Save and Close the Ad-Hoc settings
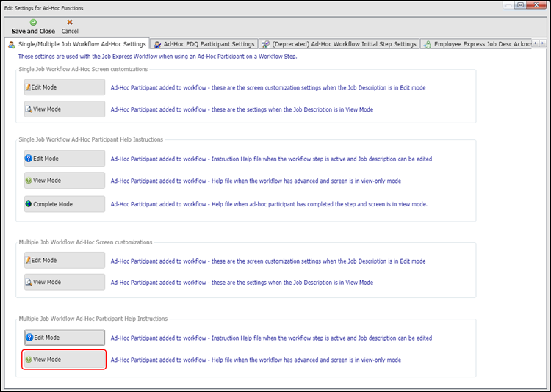Viewport: 551px width, 392px height. 33,26
